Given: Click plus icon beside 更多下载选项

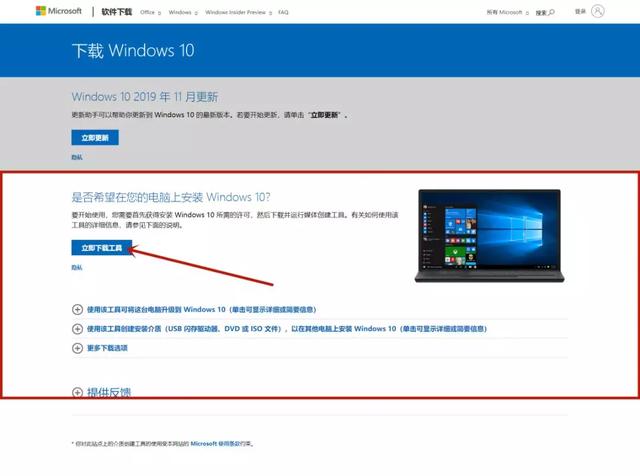Looking at the screenshot, I should pos(77,348).
